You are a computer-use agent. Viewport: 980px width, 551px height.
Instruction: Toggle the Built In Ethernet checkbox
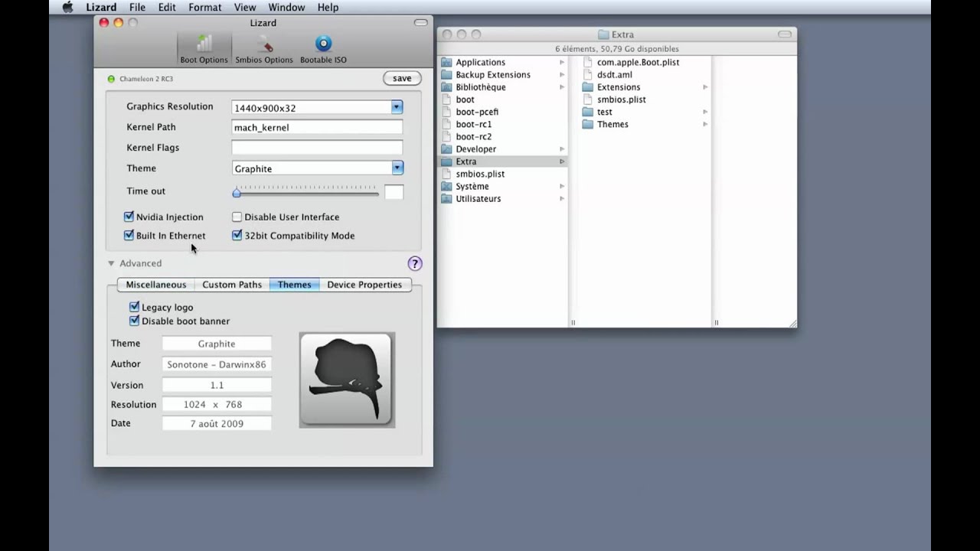(129, 236)
